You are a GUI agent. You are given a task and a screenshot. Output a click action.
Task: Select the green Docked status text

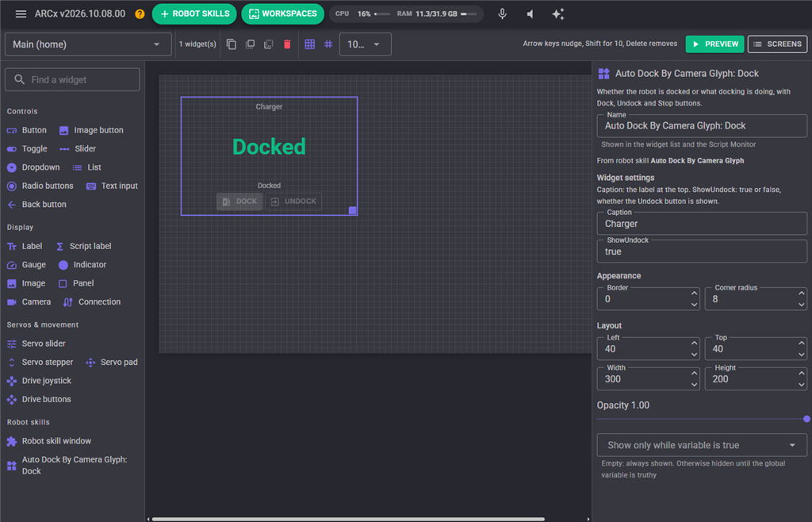tap(269, 147)
